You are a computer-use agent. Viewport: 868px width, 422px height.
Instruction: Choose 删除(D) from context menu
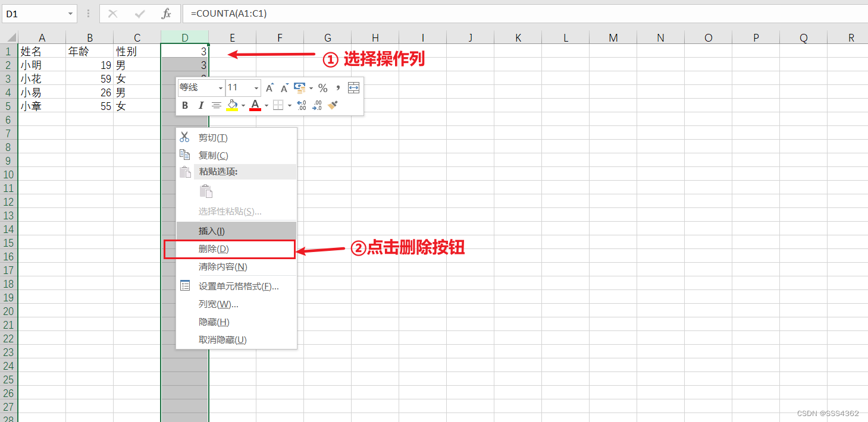click(x=236, y=249)
